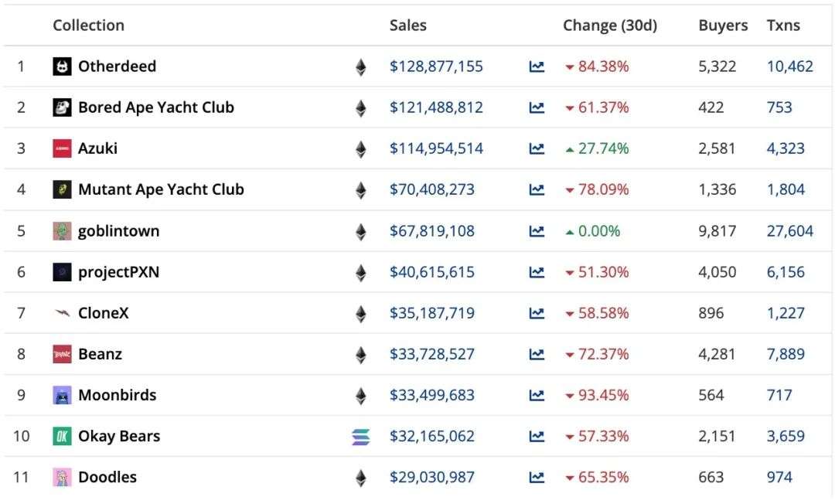This screenshot has width=835, height=504.
Task: Click the Ethereum icon in CloneX row
Action: 360,314
